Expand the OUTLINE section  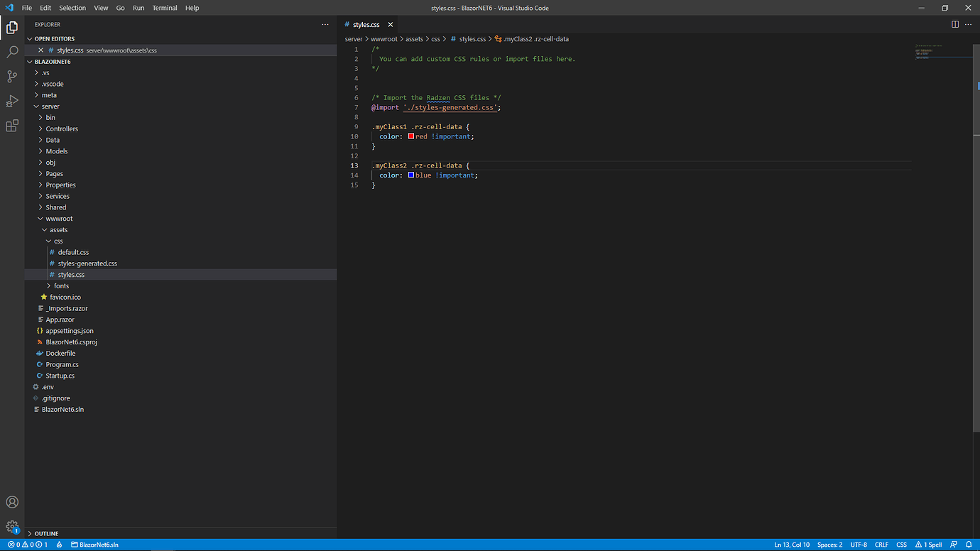pos(45,533)
